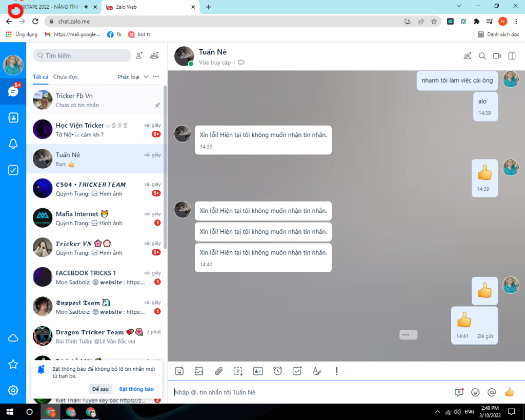Send a contact name card
This screenshot has height=420, width=525.
[257, 371]
